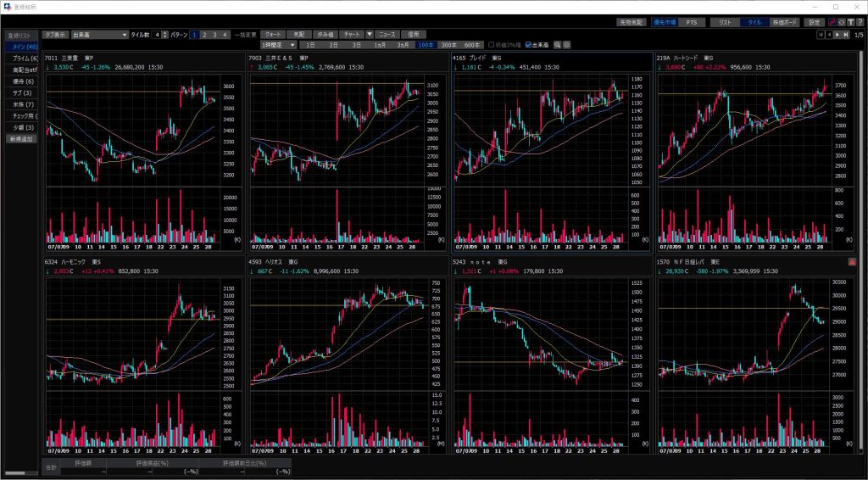Click the 新規追加 button in sidebar

(21, 138)
